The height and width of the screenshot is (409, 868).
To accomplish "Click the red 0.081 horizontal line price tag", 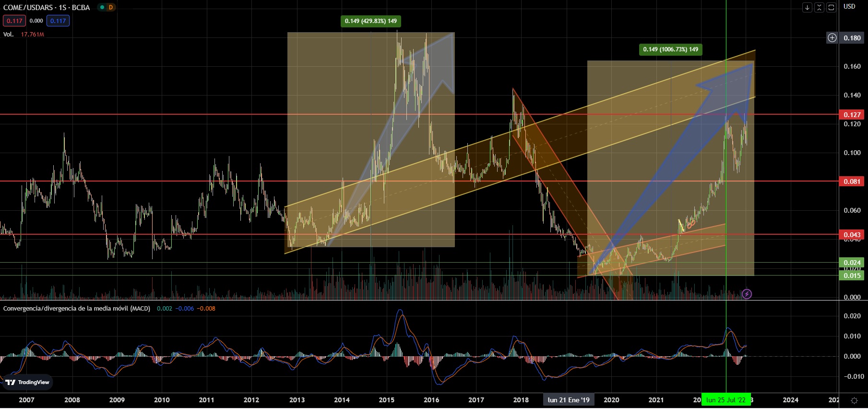I will pos(852,181).
